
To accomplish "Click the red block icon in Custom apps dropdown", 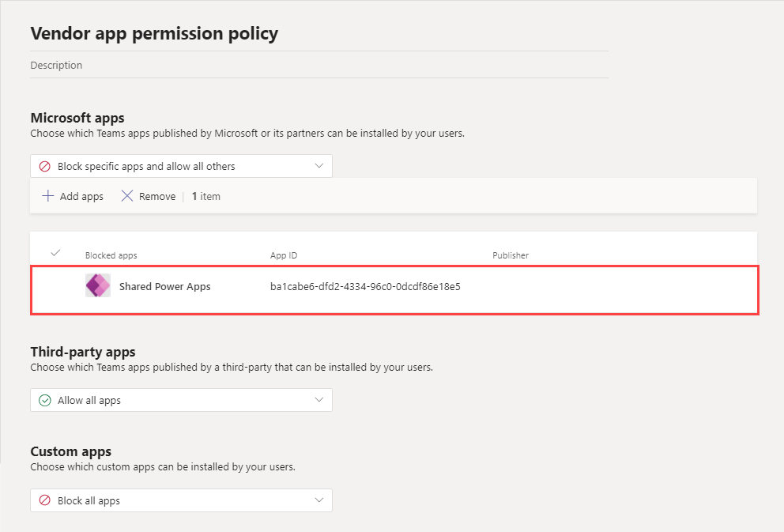I will [x=45, y=500].
